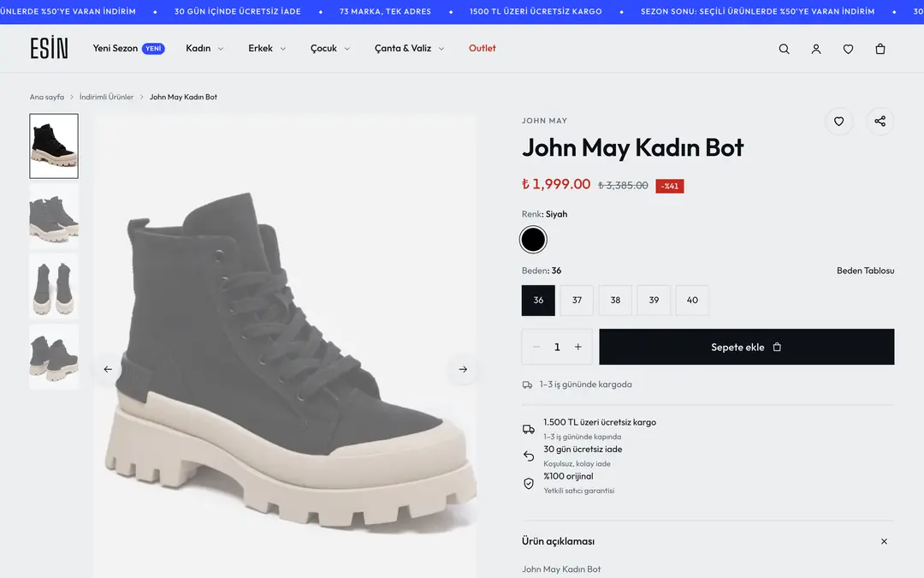Click the crossed-out ₺ 3,385.00 price
The width and height of the screenshot is (924, 578).
point(623,185)
